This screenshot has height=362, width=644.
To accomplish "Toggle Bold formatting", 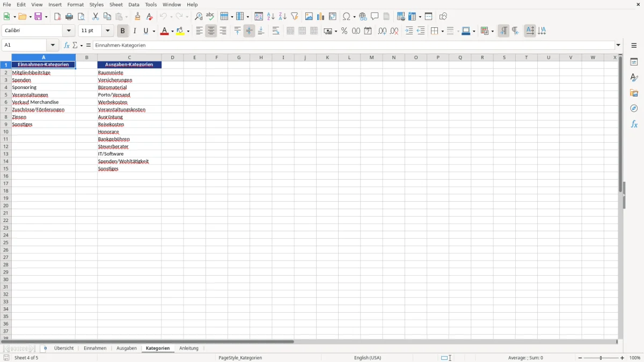I will [x=122, y=31].
